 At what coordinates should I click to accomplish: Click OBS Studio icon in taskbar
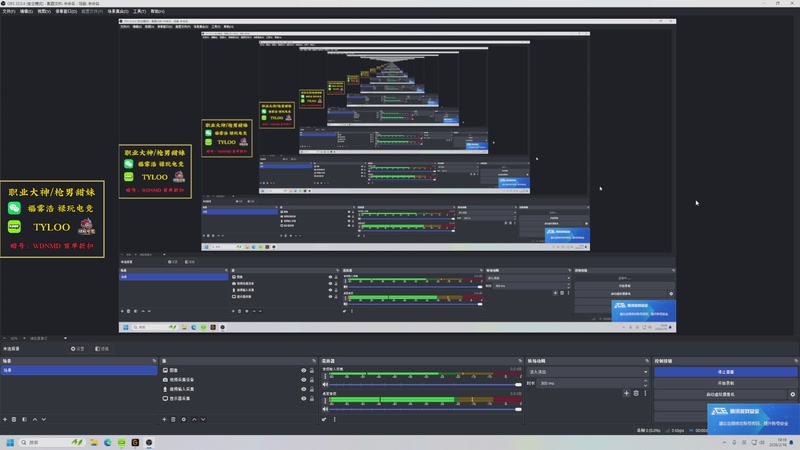[x=149, y=442]
